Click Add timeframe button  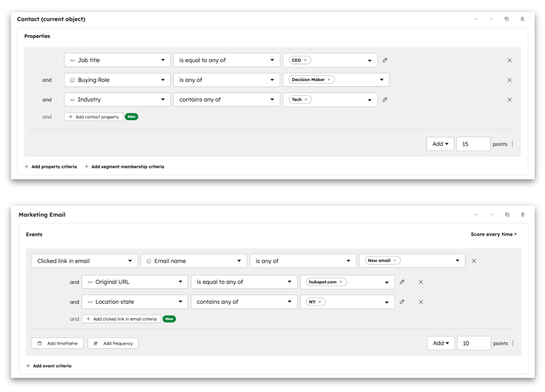(x=57, y=343)
